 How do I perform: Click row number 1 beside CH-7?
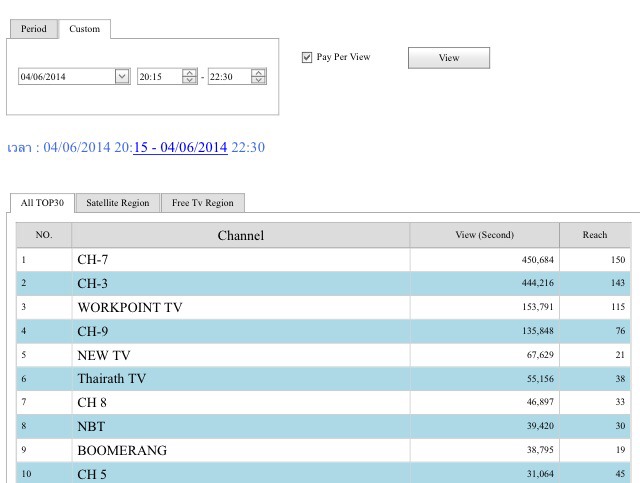(x=24, y=260)
